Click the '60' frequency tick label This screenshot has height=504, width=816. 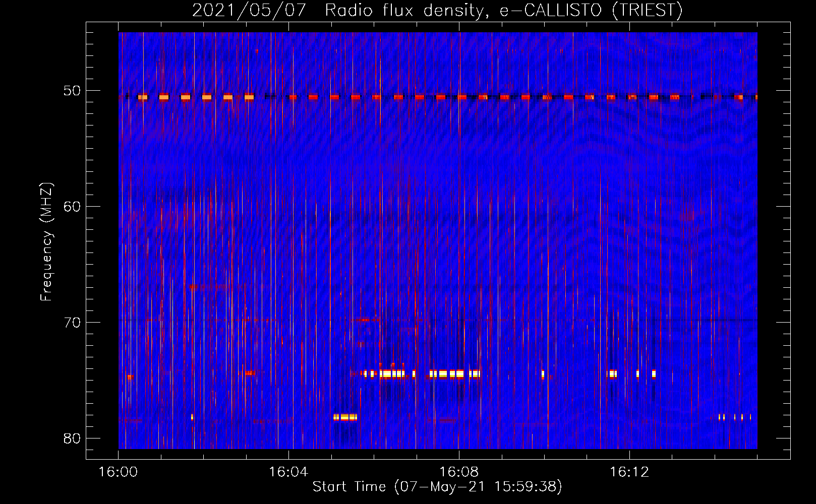coord(72,207)
